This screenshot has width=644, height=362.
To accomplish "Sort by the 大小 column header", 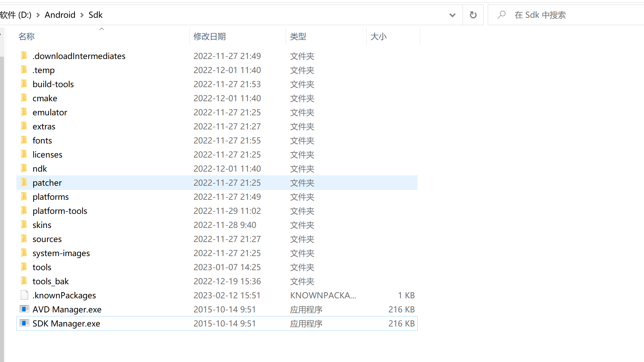I will click(x=378, y=36).
